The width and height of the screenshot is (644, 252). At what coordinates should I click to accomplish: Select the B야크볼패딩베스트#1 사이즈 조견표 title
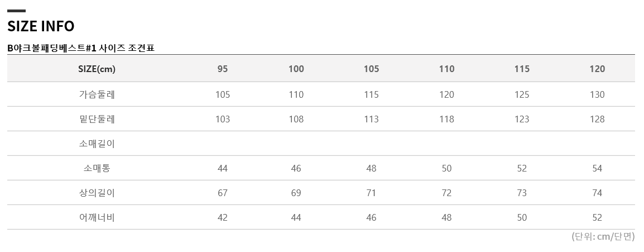coord(81,48)
